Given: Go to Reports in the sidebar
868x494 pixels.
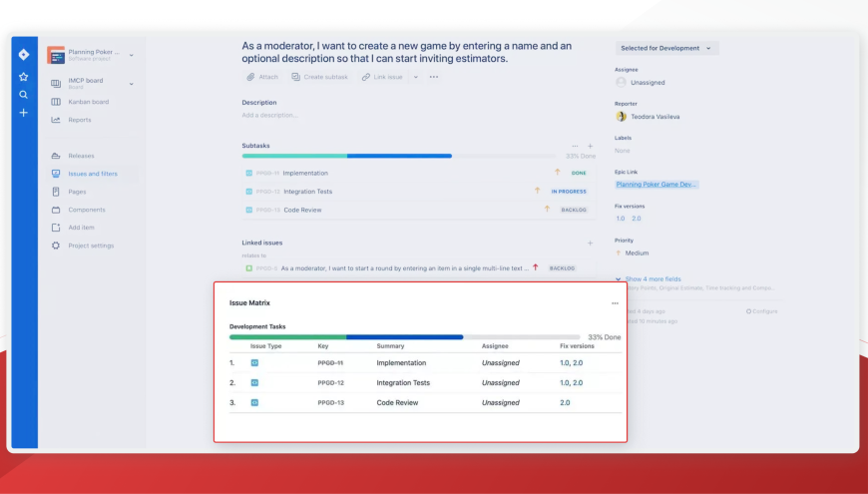Looking at the screenshot, I should click(79, 120).
